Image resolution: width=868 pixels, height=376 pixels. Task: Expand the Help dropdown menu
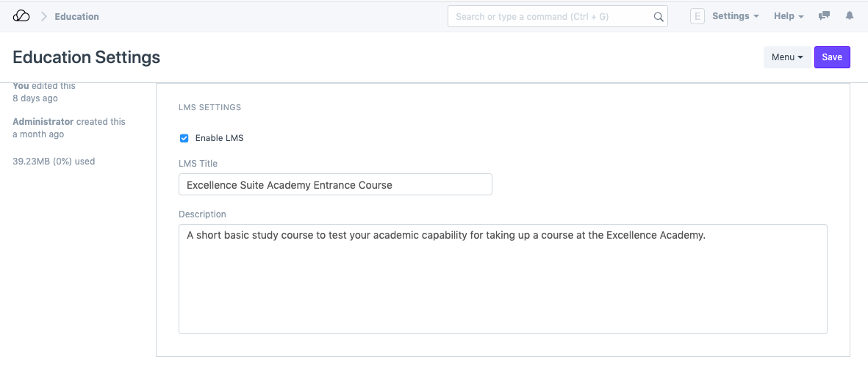click(x=789, y=16)
